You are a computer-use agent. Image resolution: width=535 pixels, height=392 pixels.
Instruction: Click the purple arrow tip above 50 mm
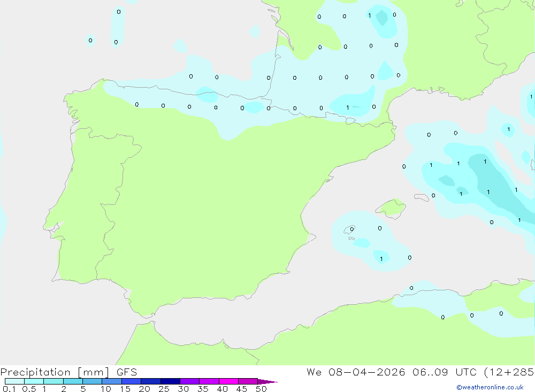tap(267, 382)
